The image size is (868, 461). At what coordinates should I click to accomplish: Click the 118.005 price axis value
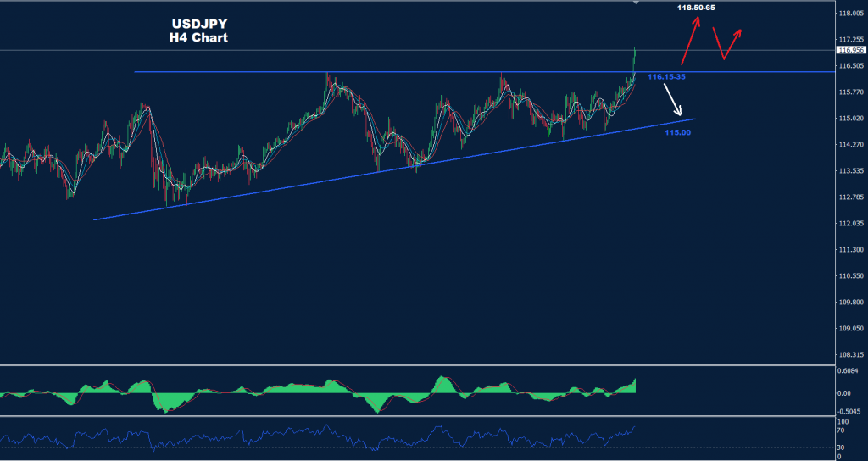[x=851, y=14]
